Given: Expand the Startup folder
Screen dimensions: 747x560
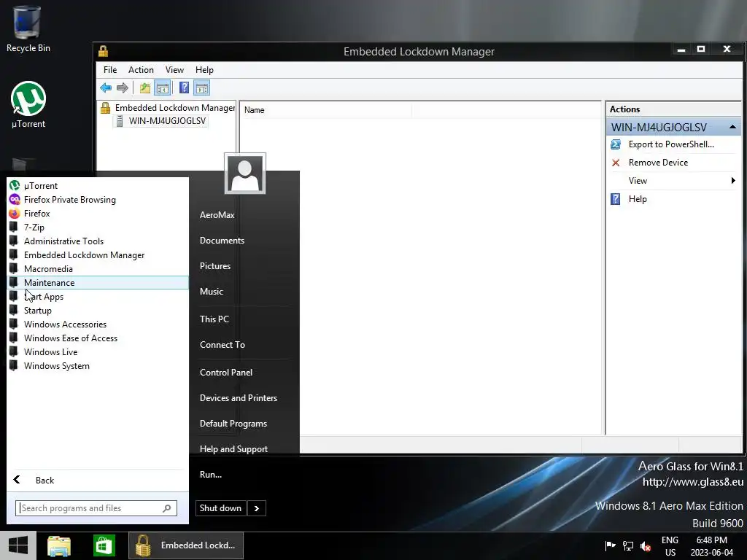Looking at the screenshot, I should [x=98, y=311].
